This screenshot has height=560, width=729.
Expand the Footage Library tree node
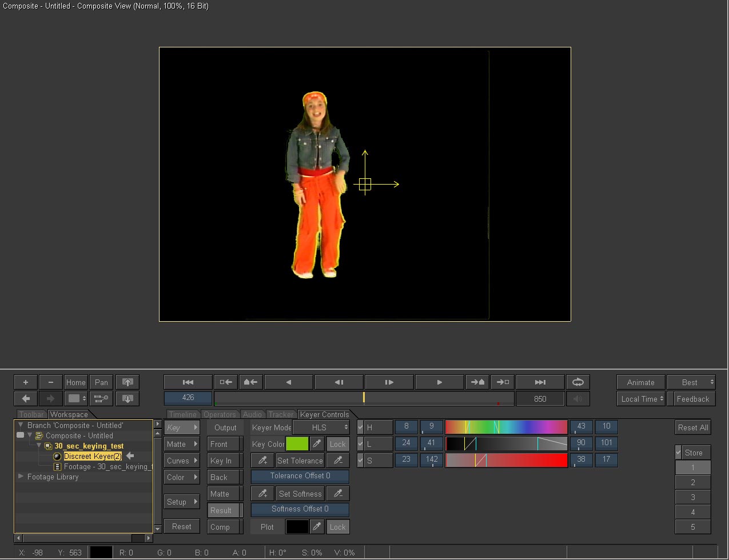click(x=21, y=477)
